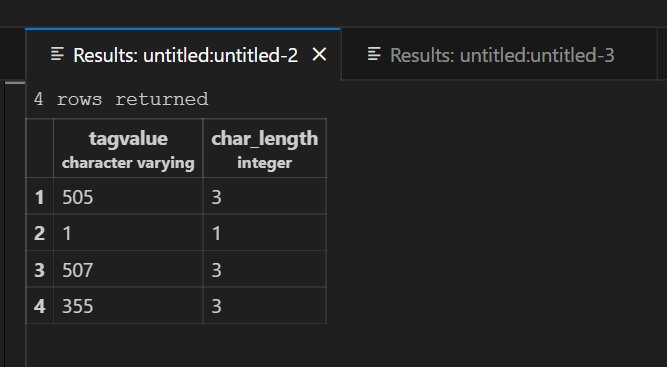Click tagvalue cell containing 507
The width and height of the screenshot is (667, 367).
128,269
